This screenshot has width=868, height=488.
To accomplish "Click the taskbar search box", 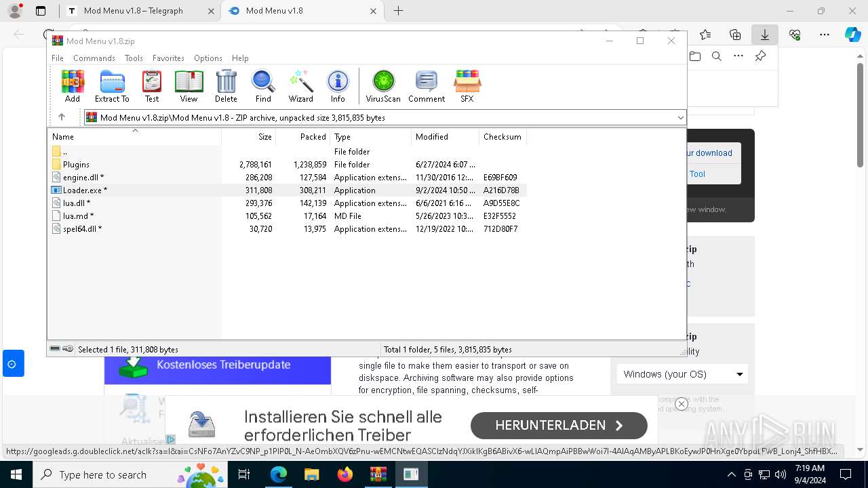I will (132, 474).
